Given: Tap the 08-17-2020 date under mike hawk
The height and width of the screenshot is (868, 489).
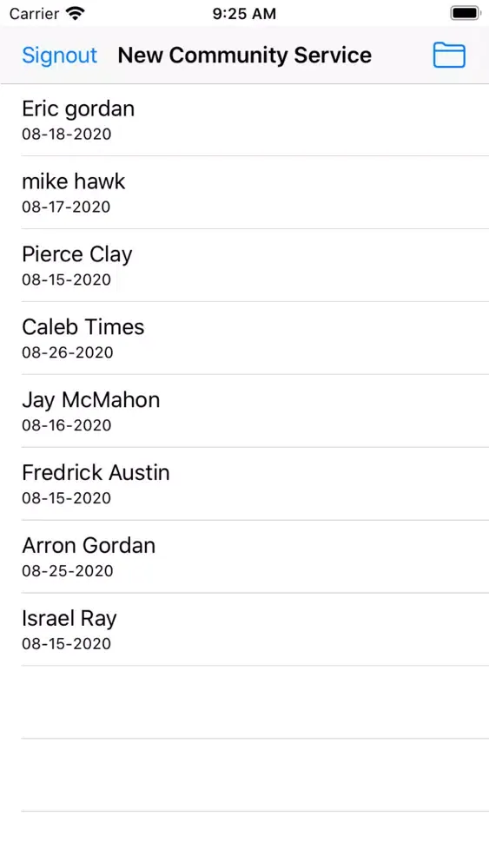Looking at the screenshot, I should point(67,207).
